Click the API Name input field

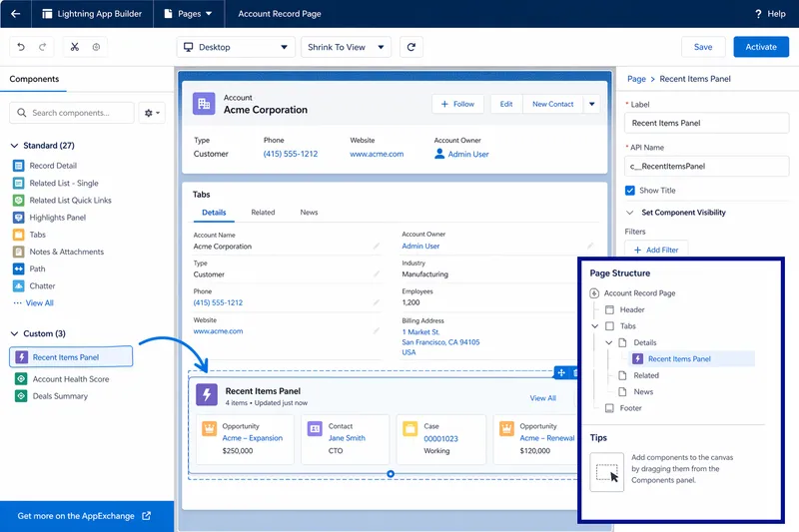click(707, 166)
